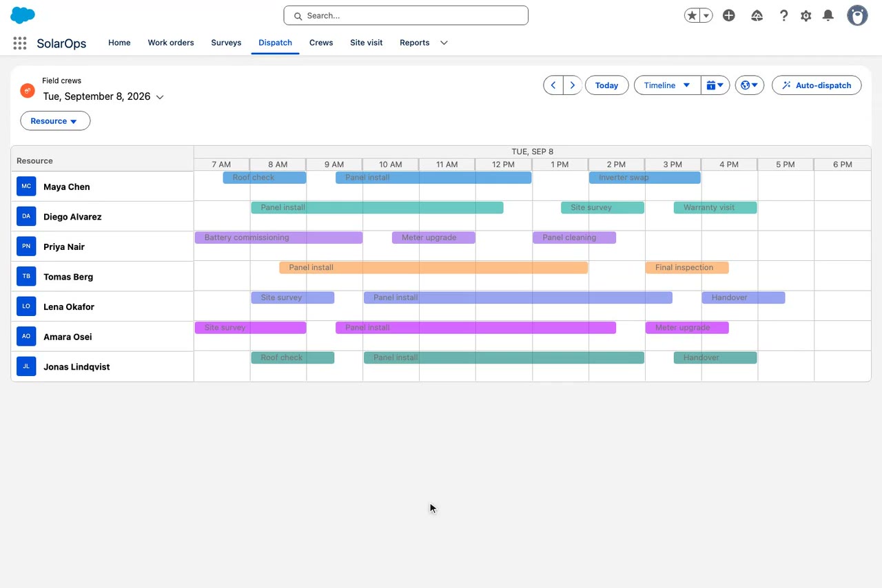The height and width of the screenshot is (588, 882).
Task: Open the App Launcher grid icon
Action: point(19,43)
